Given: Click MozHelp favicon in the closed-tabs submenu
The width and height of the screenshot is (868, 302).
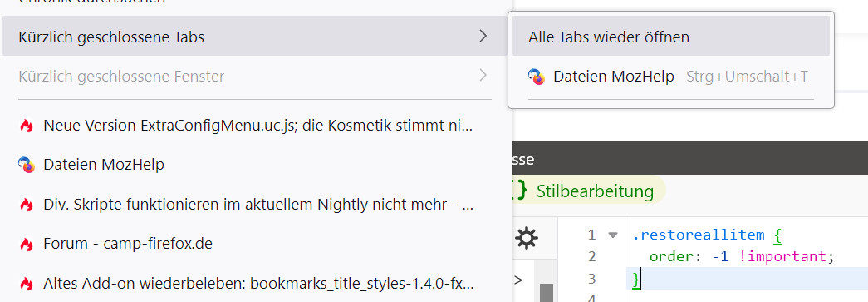Looking at the screenshot, I should coord(537,77).
